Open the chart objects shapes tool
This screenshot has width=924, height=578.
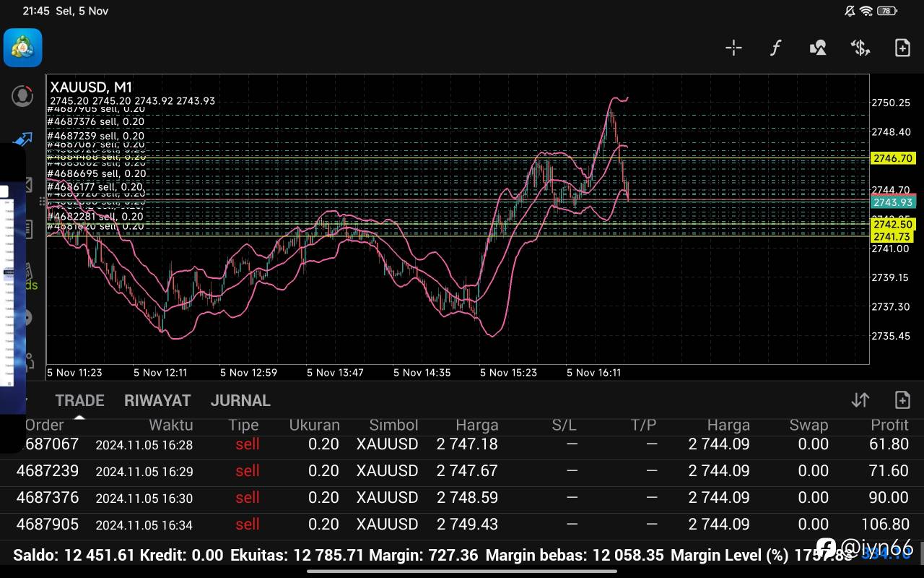(x=818, y=48)
